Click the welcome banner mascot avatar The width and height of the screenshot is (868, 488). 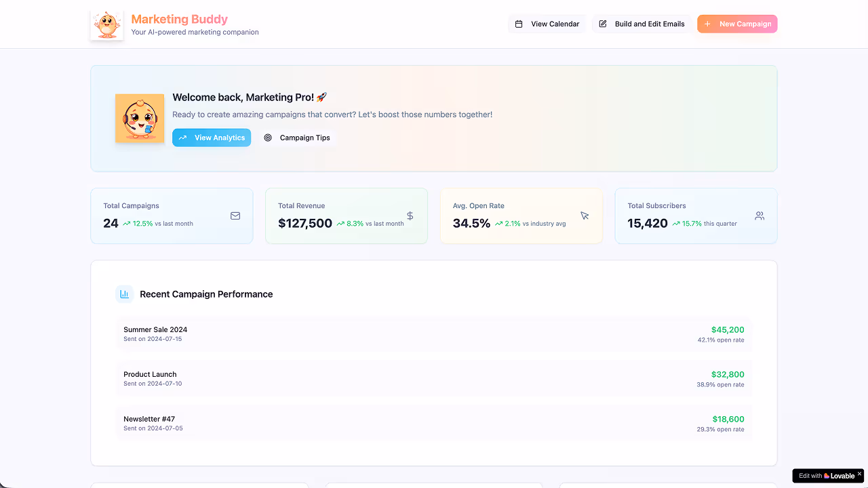click(x=140, y=118)
